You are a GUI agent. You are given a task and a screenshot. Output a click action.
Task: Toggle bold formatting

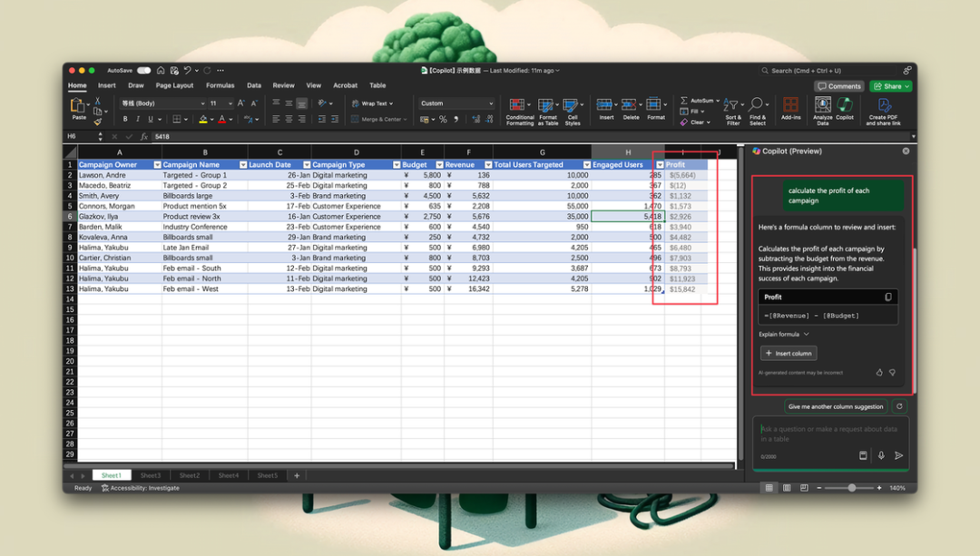125,120
